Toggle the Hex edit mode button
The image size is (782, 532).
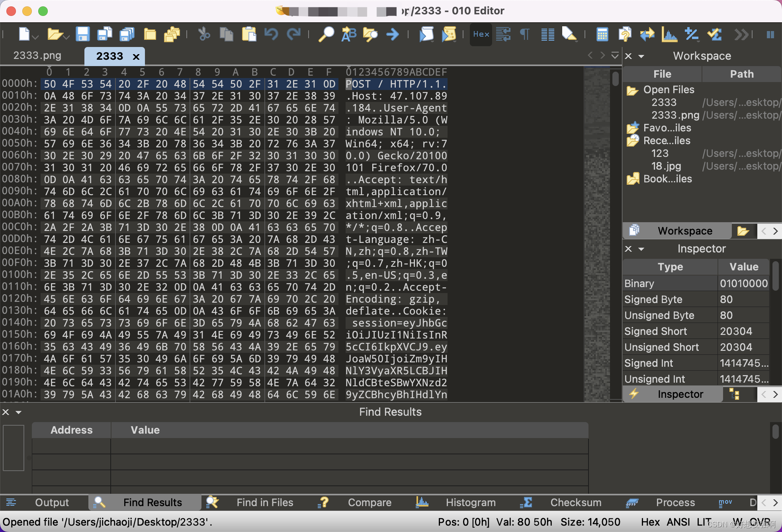[481, 35]
